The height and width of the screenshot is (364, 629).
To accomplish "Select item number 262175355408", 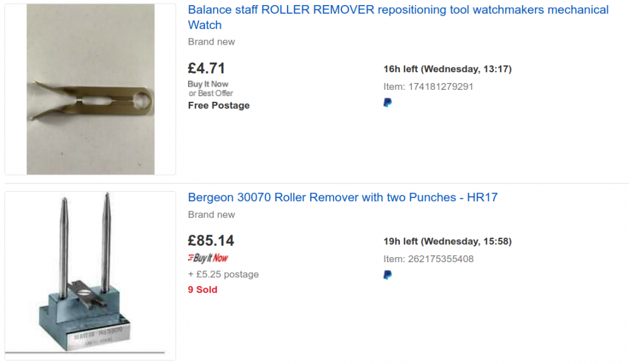I will 441,259.
